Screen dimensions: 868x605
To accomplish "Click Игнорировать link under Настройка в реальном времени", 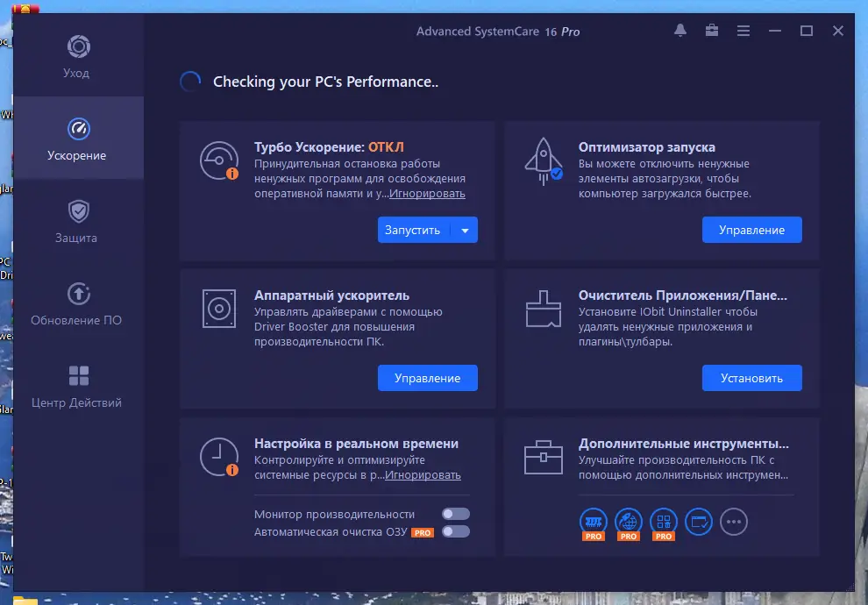I will point(423,475).
